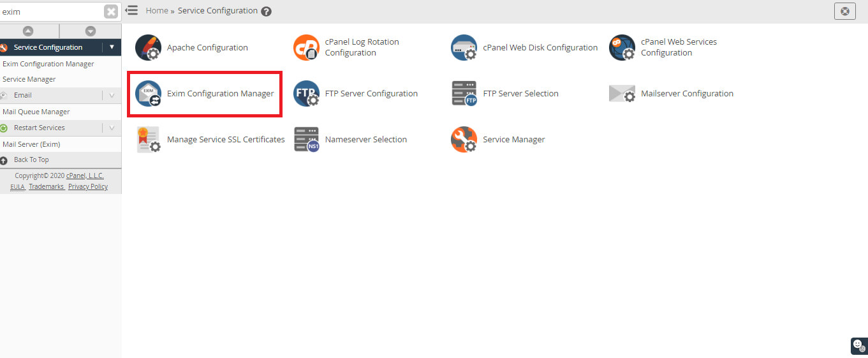Click the Restart Services green sidebar icon
The height and width of the screenshot is (358, 868).
[x=4, y=128]
